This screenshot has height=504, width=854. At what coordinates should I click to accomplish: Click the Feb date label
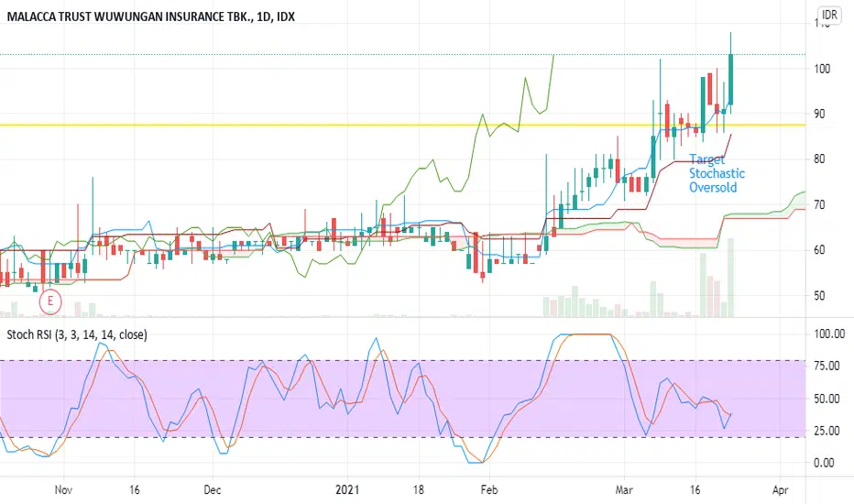tap(489, 490)
